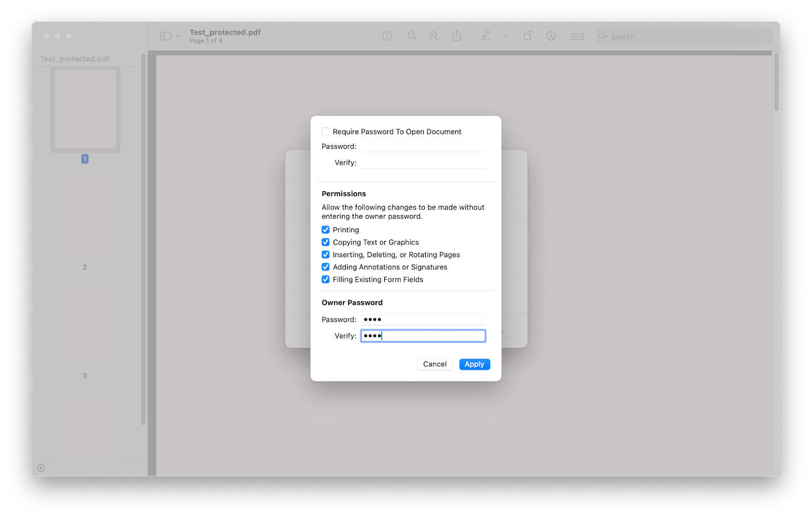Zoom out on the document
This screenshot has height=518, width=812.
coord(412,36)
